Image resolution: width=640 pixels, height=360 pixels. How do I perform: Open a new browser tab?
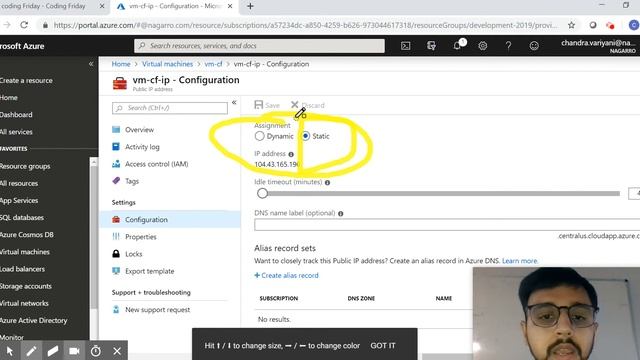[x=250, y=6]
